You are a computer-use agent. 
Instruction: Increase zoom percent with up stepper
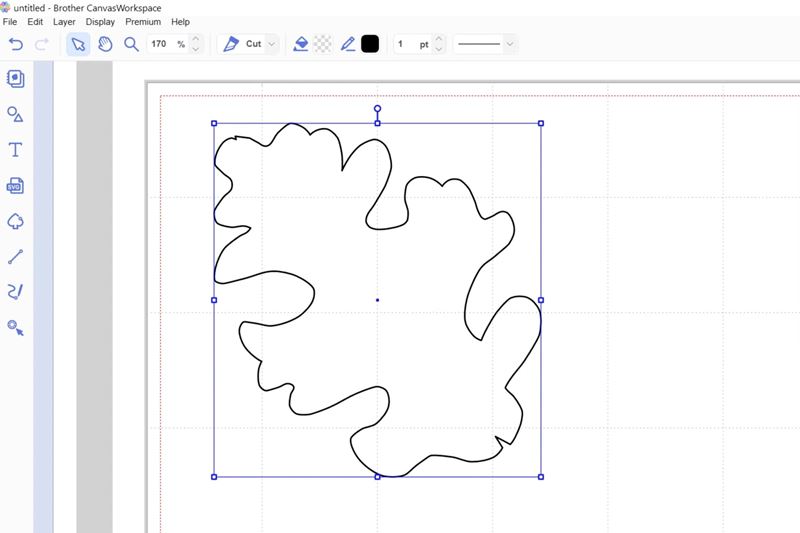pyautogui.click(x=196, y=39)
